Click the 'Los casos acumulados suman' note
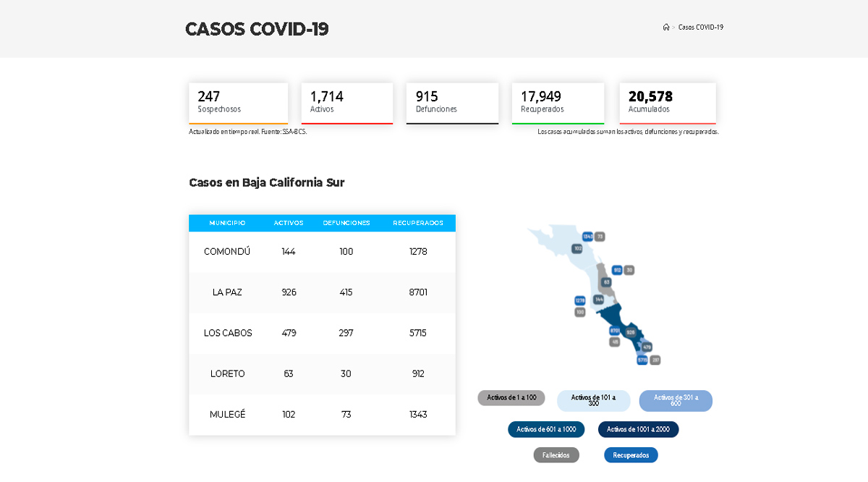The image size is (868, 482). point(628,132)
